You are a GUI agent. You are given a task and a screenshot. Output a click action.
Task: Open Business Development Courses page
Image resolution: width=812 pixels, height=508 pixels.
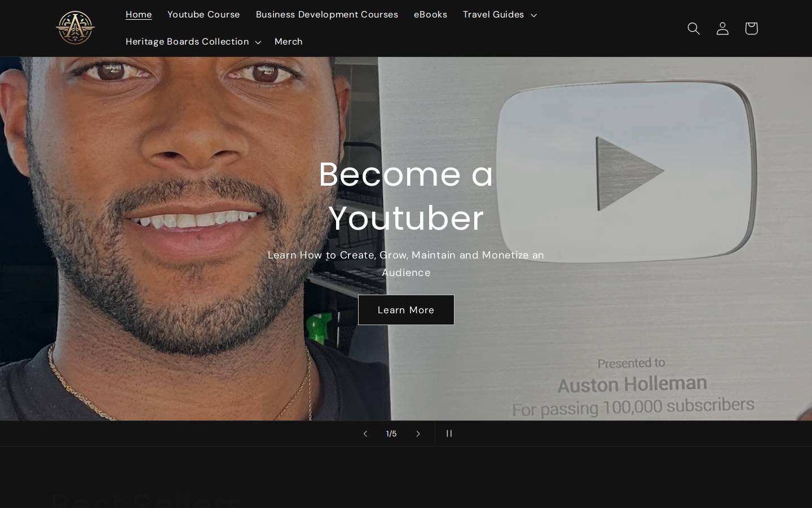tap(327, 14)
